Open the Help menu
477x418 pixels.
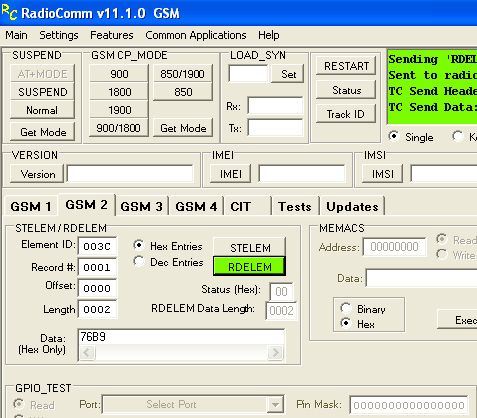tap(268, 35)
